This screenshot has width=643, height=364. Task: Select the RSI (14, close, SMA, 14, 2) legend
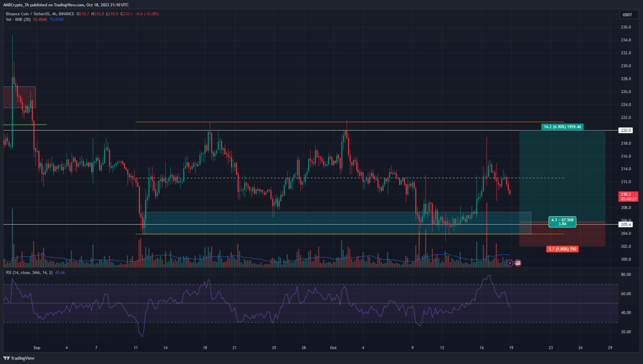[x=29, y=273]
